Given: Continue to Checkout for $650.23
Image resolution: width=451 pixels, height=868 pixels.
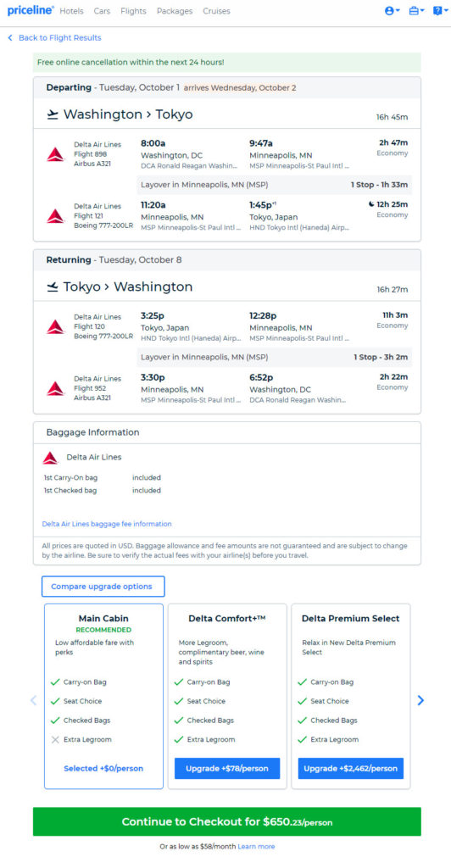Looking at the screenshot, I should pos(227,821).
